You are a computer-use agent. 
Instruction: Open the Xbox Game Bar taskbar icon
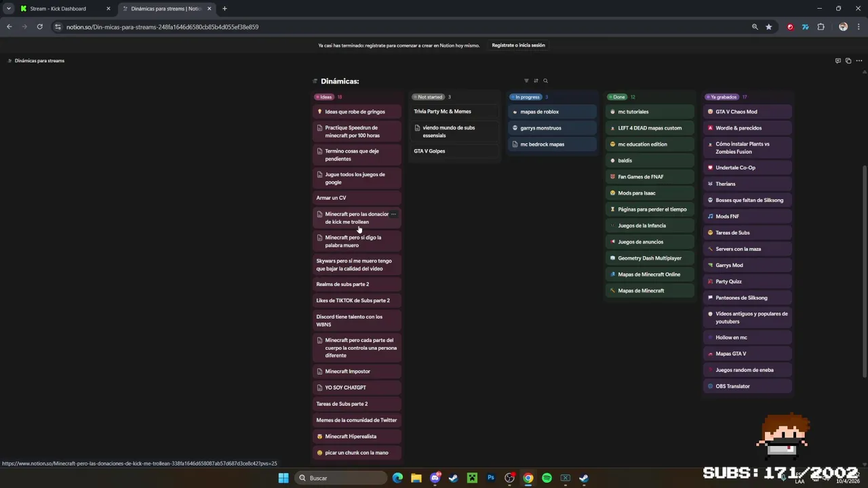tap(565, 478)
